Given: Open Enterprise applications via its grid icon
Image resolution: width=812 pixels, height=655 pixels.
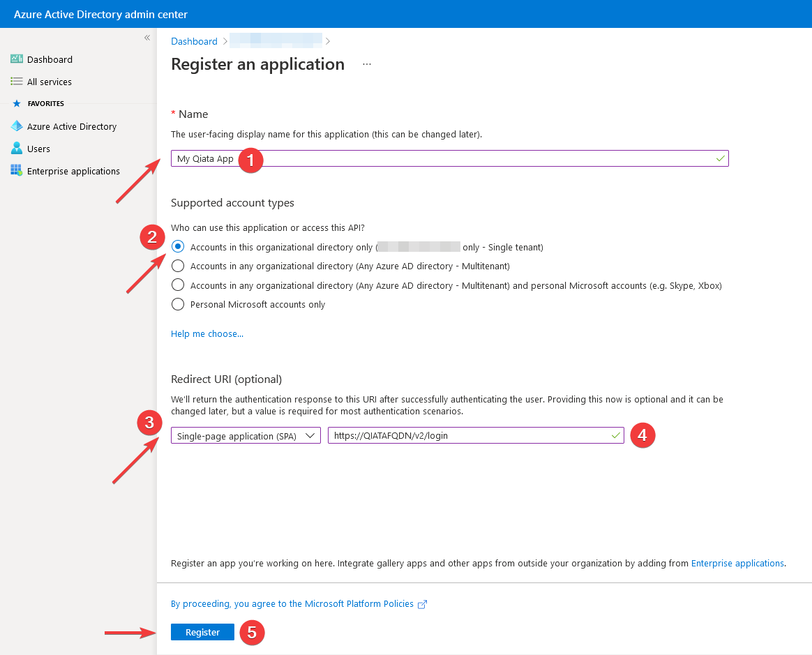Looking at the screenshot, I should point(16,170).
